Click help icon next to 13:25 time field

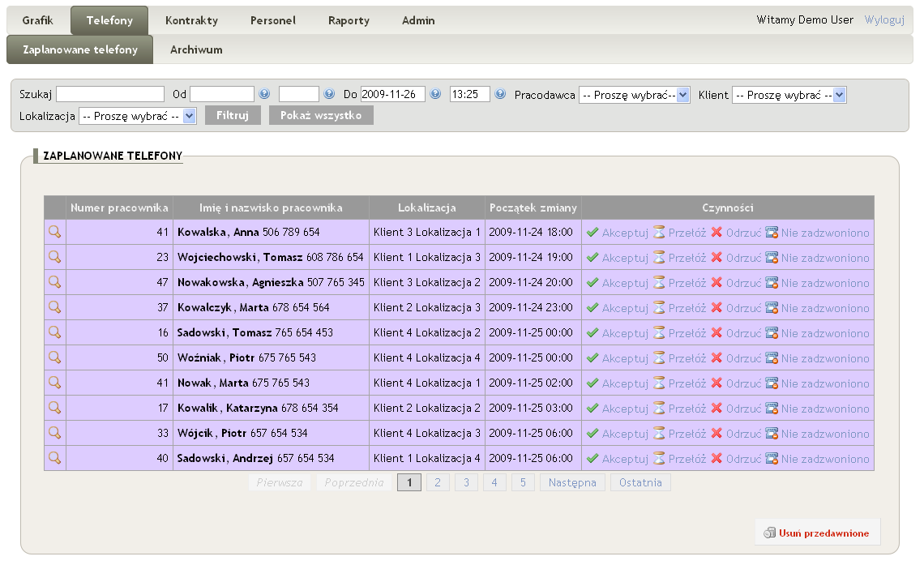(x=500, y=94)
